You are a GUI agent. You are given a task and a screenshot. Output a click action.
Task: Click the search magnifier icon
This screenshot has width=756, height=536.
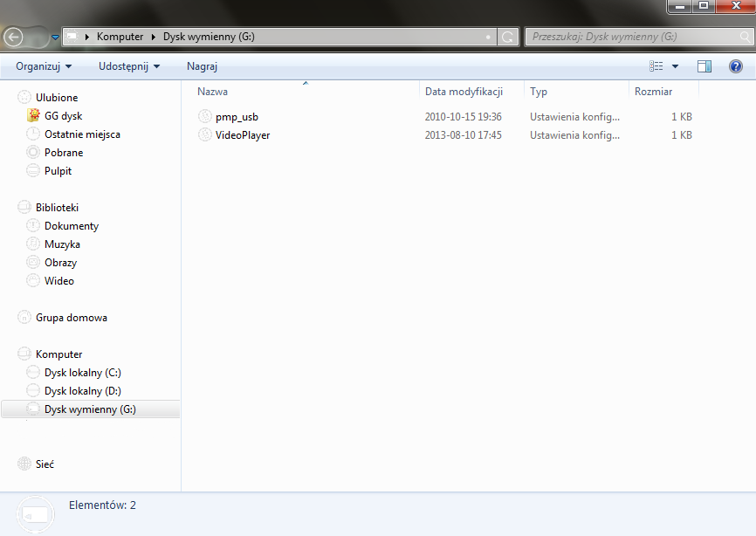pyautogui.click(x=745, y=37)
